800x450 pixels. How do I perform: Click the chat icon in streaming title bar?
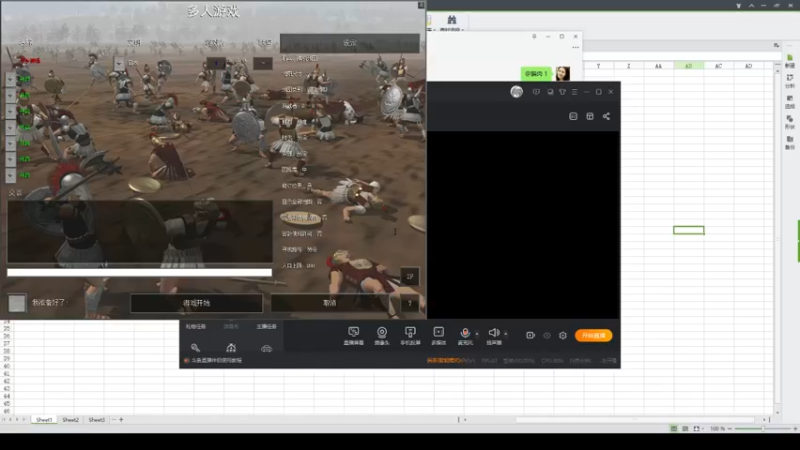pyautogui.click(x=550, y=92)
